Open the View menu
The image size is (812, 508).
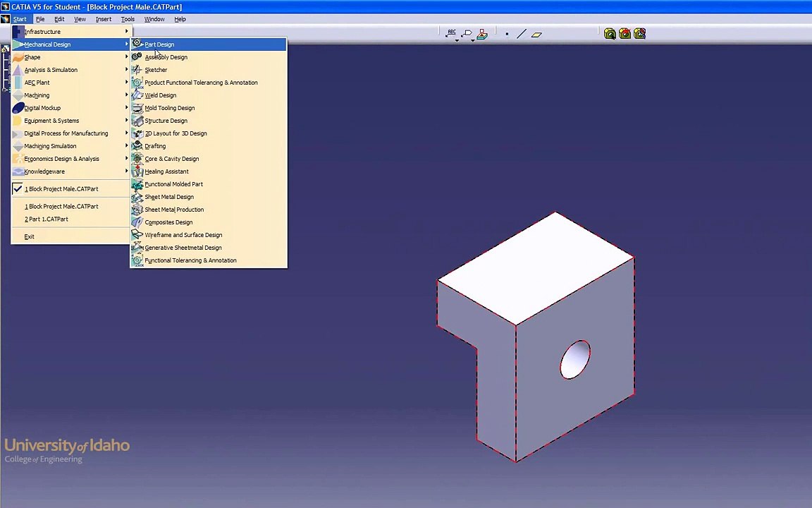pos(80,19)
